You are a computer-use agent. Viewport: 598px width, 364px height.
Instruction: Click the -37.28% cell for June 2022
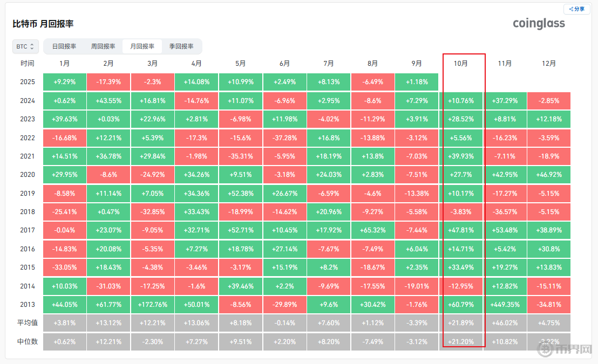(x=284, y=138)
